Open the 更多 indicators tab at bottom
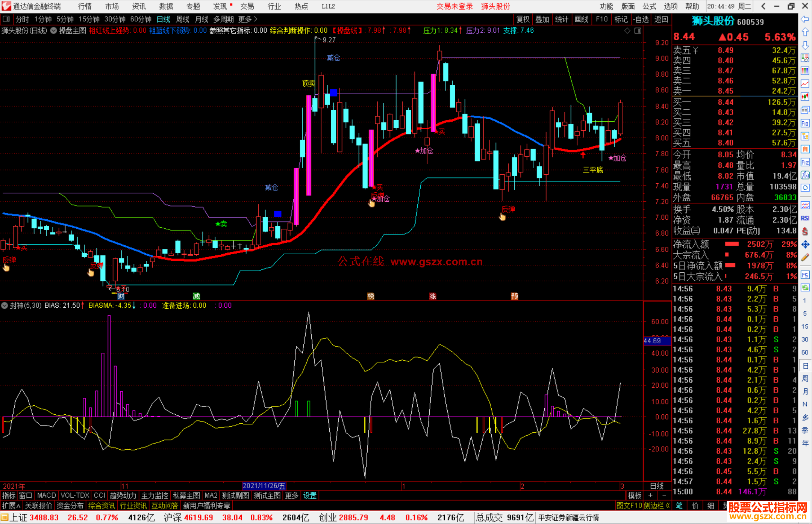Viewport: 812px width, 524px height. (291, 495)
